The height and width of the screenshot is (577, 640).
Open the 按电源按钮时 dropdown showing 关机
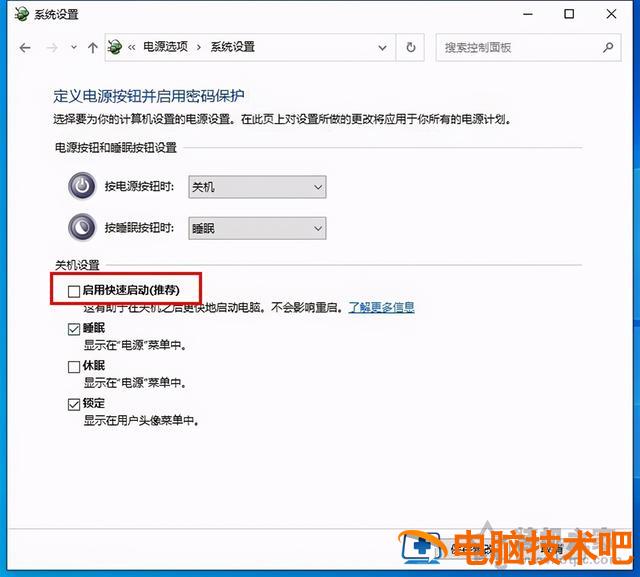tap(257, 187)
